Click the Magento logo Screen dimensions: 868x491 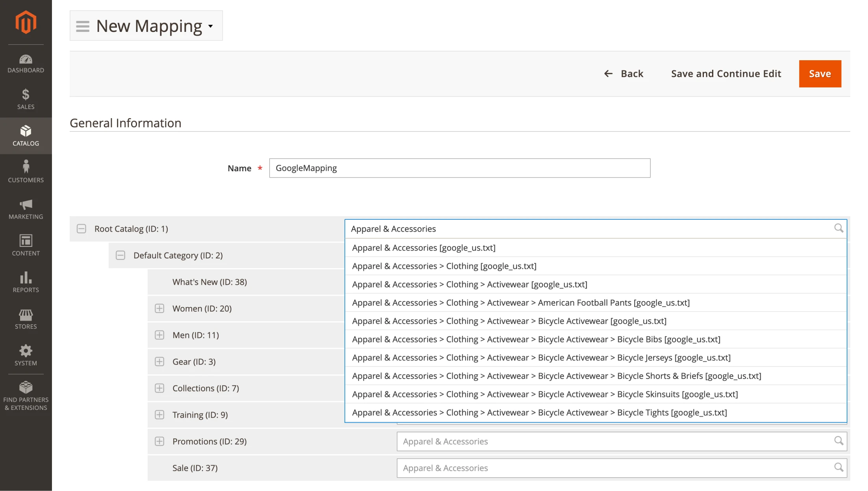point(26,22)
